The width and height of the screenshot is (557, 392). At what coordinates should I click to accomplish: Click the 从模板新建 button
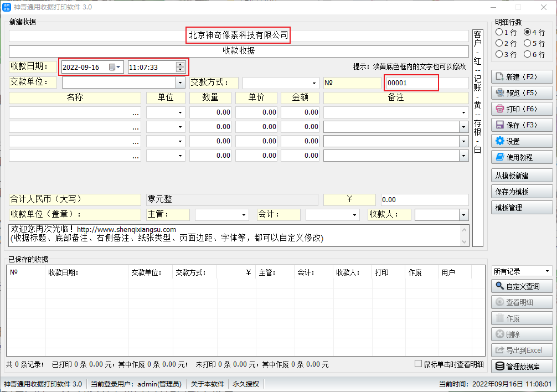click(522, 176)
